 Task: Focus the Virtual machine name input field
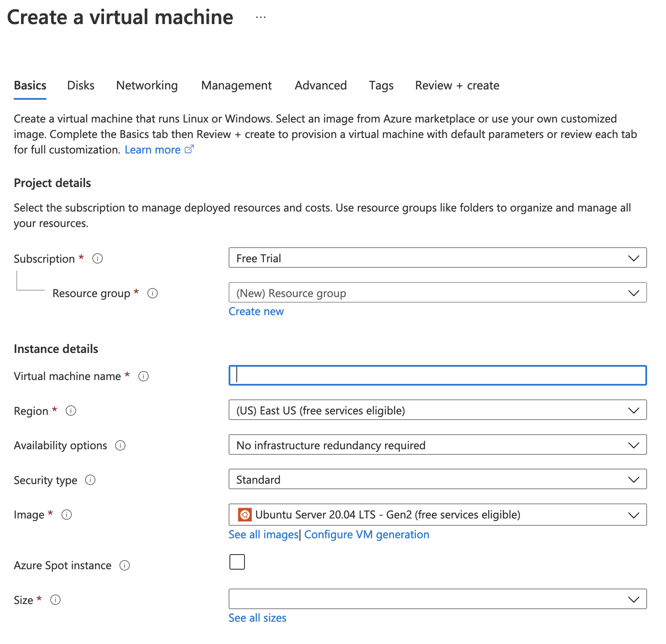437,375
